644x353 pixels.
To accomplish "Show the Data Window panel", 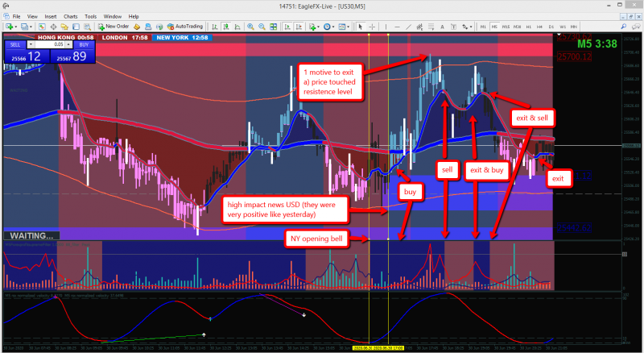I will (x=53, y=27).
